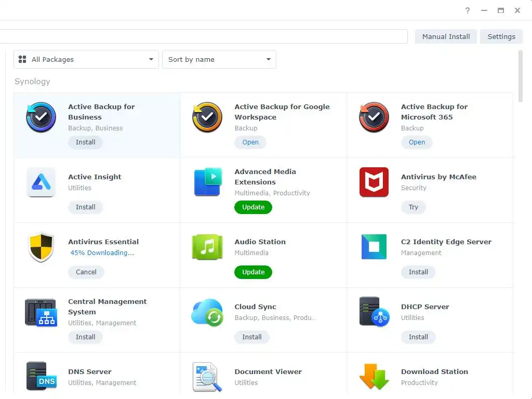
Task: Click the 'C2 Identity Edge Server' title
Action: 446,242
